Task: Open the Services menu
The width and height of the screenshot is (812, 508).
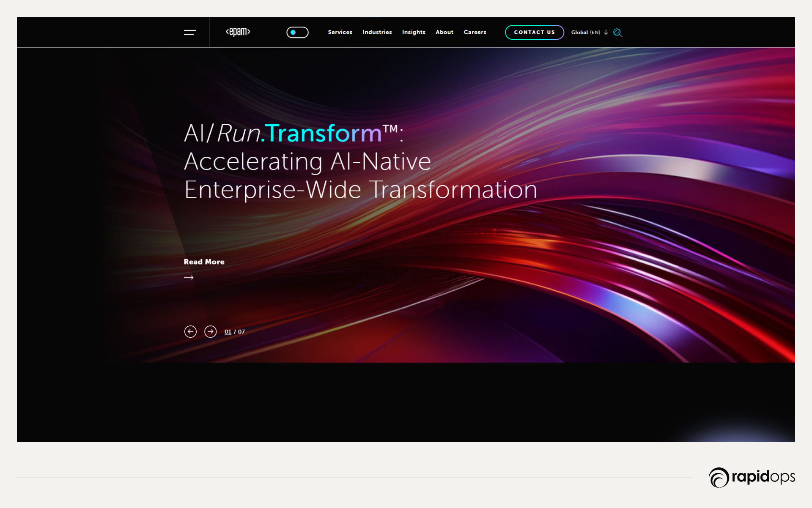Action: click(340, 32)
